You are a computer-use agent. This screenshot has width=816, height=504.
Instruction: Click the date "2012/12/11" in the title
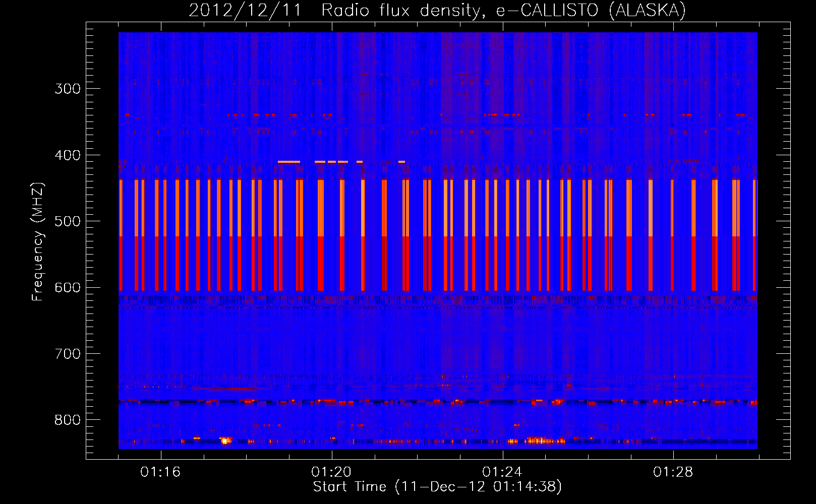click(x=245, y=10)
